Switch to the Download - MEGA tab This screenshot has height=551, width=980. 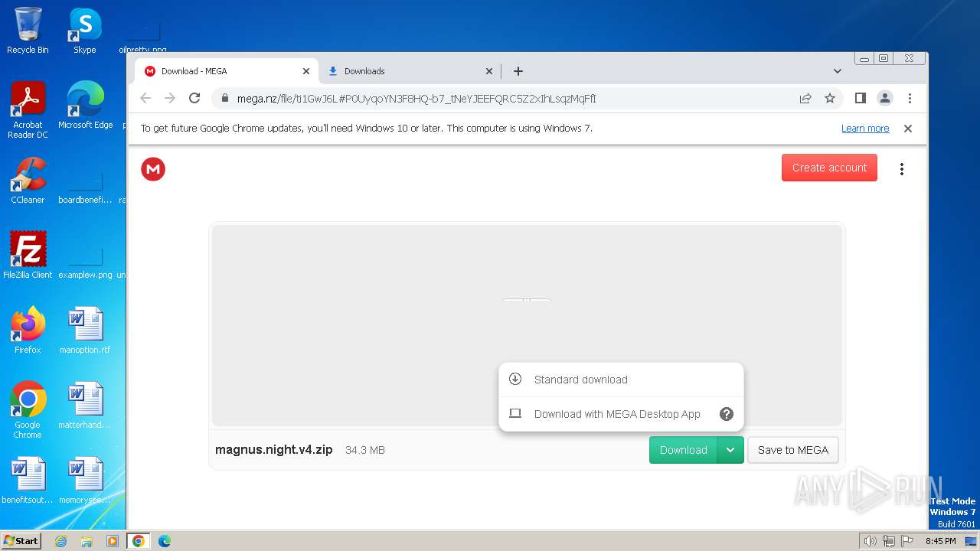(x=227, y=71)
